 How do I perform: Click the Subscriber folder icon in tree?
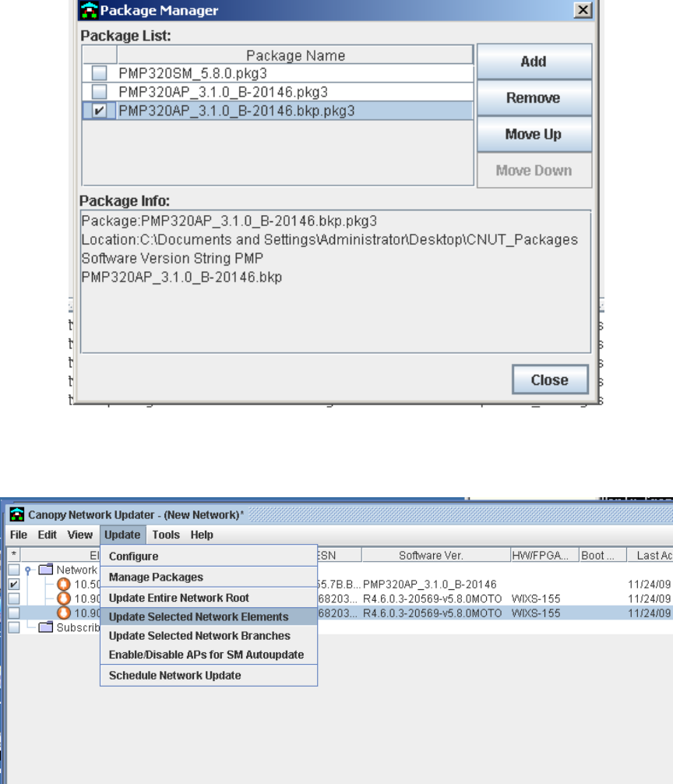(x=46, y=627)
